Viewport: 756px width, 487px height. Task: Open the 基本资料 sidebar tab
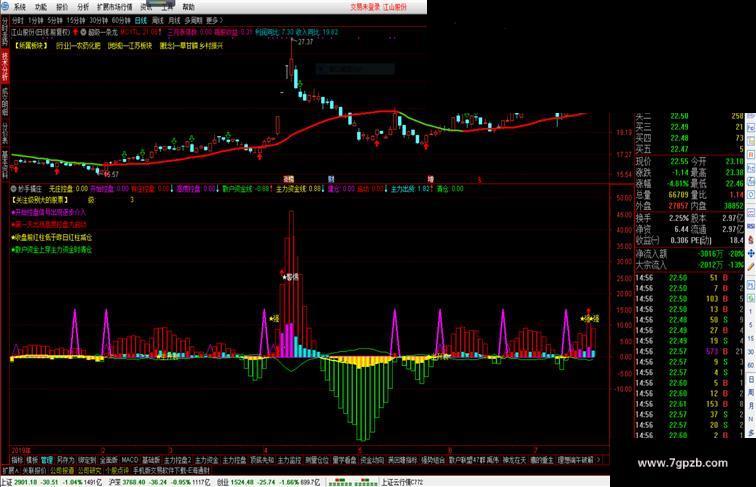point(5,165)
